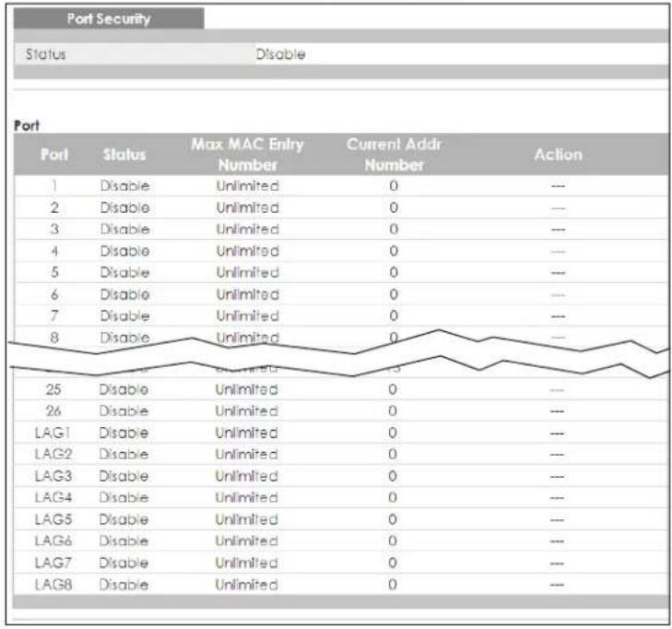Click Disable status for port 1
The width and height of the screenshot is (672, 629).
point(124,185)
